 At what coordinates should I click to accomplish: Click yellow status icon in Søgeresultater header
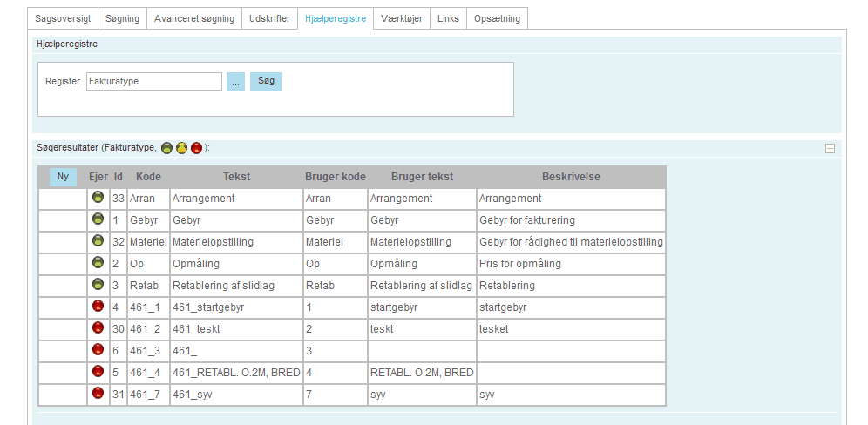click(181, 148)
